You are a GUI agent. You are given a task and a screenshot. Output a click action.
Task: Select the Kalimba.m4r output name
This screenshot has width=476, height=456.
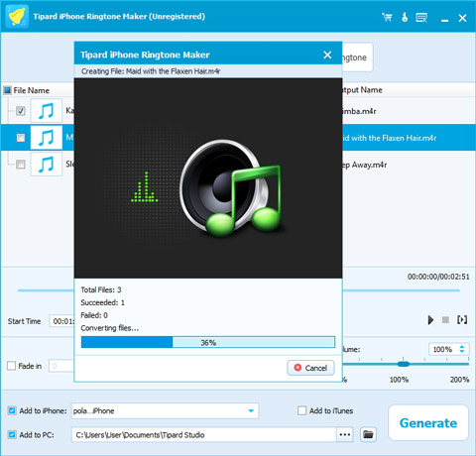[x=359, y=111]
